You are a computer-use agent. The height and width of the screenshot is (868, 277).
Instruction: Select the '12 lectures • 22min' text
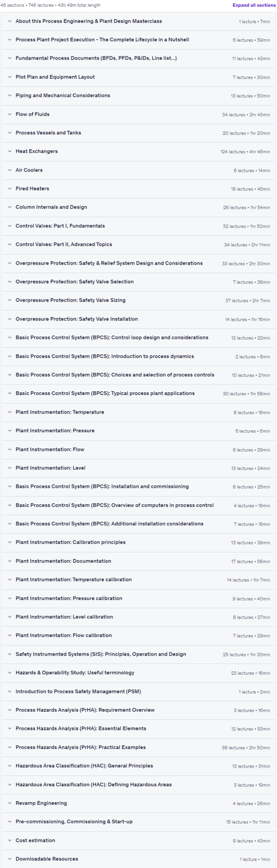251,338
